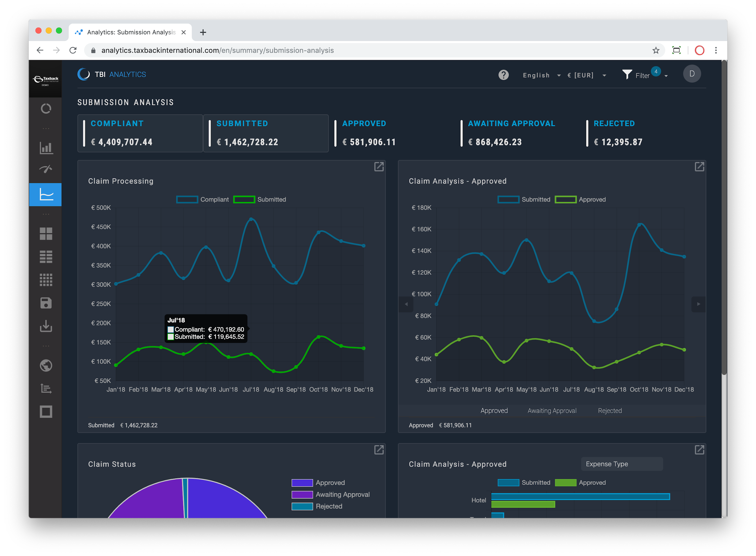Viewport: 756px width, 556px height.
Task: Open the Filter funnel icon
Action: [627, 75]
